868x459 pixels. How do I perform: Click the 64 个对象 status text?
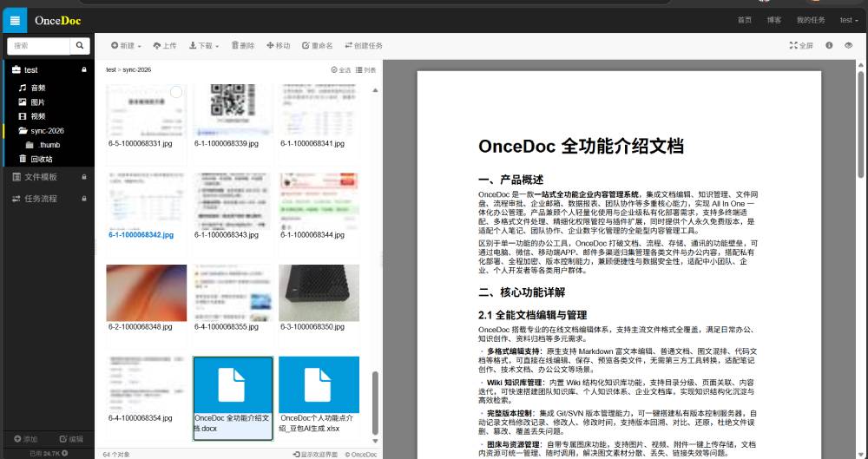pyautogui.click(x=116, y=455)
